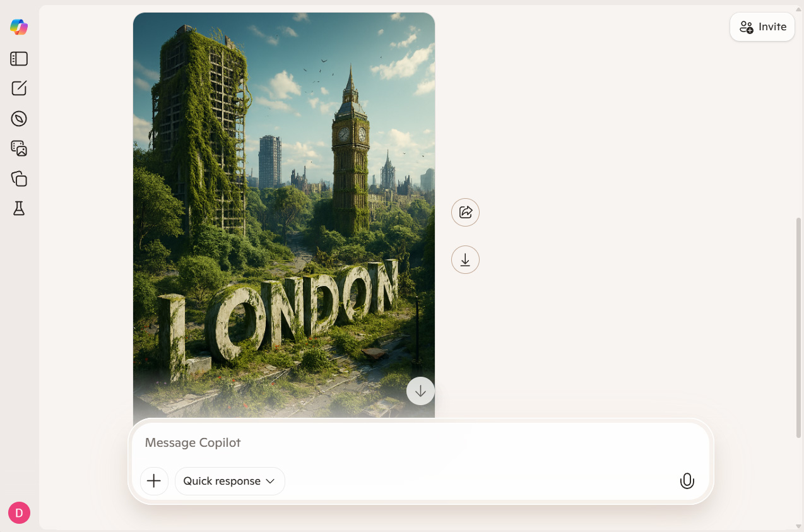Download the generated London image
The image size is (804, 532).
tap(465, 260)
